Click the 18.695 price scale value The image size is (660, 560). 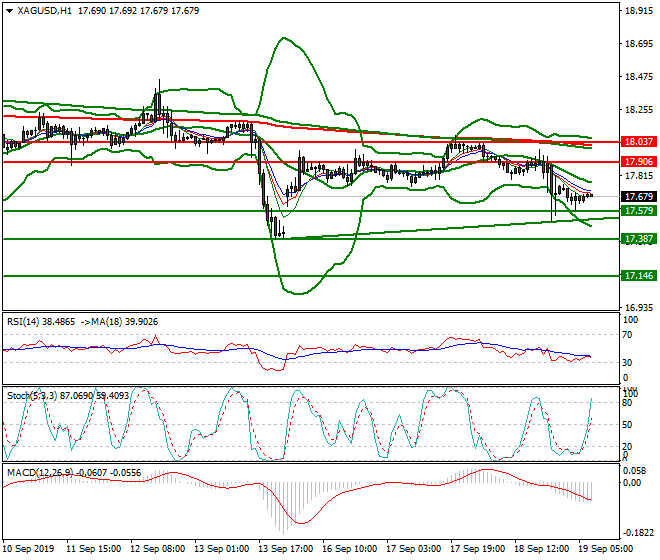tap(639, 44)
